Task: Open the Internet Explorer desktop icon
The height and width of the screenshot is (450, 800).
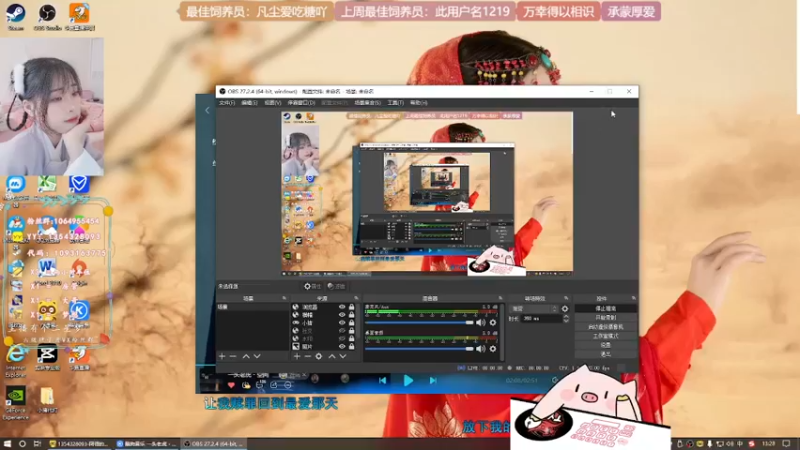Action: coord(16,361)
